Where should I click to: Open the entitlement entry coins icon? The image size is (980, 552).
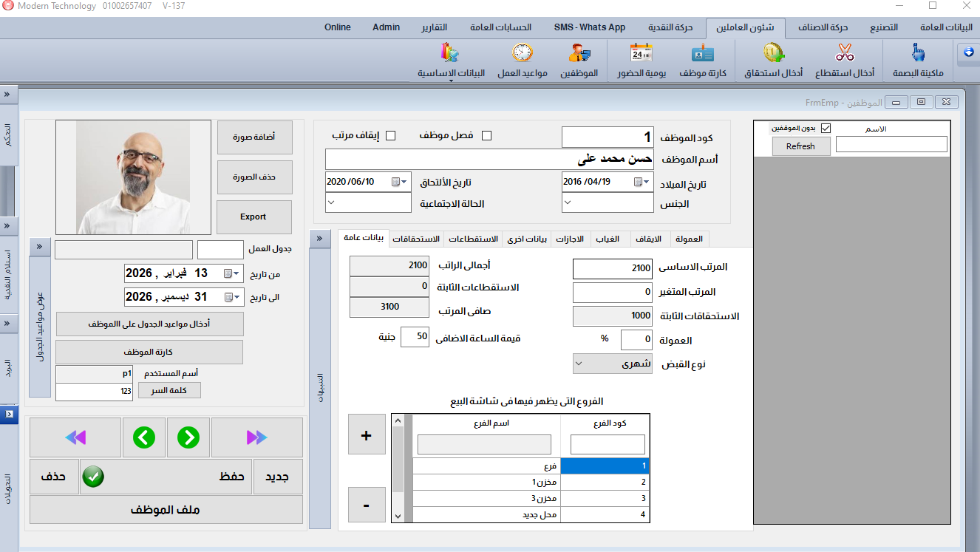click(774, 54)
